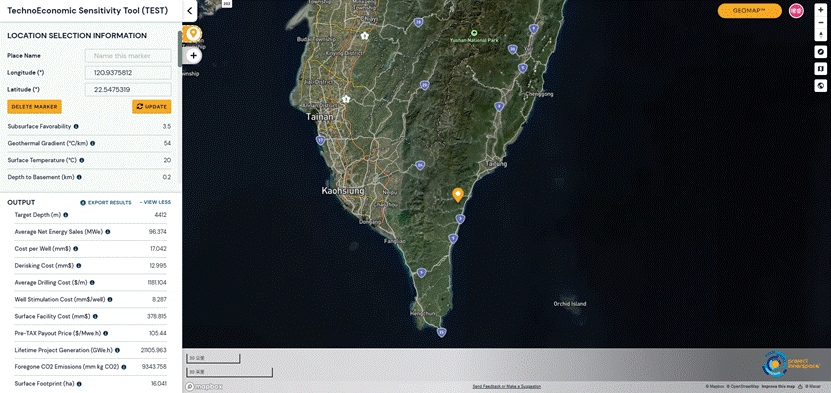Click the orange map pin near Taitung
831x393 pixels.
[458, 195]
